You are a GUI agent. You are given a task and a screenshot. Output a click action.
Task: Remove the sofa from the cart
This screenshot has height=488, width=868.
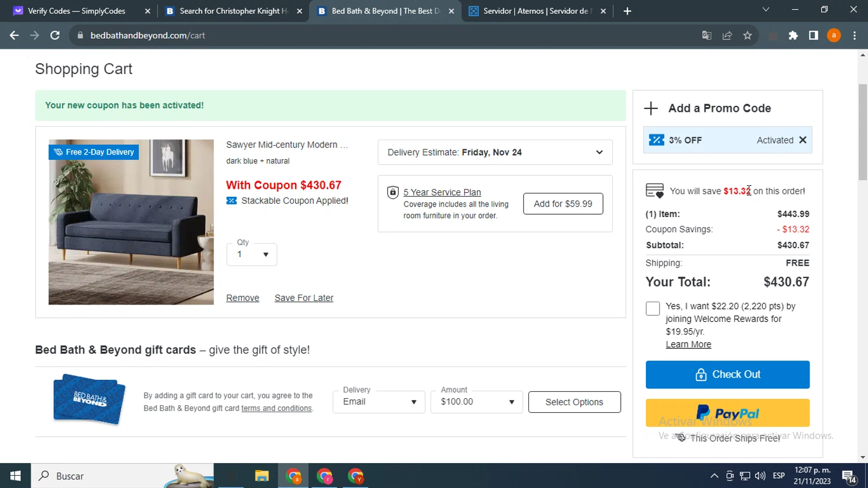(x=242, y=298)
